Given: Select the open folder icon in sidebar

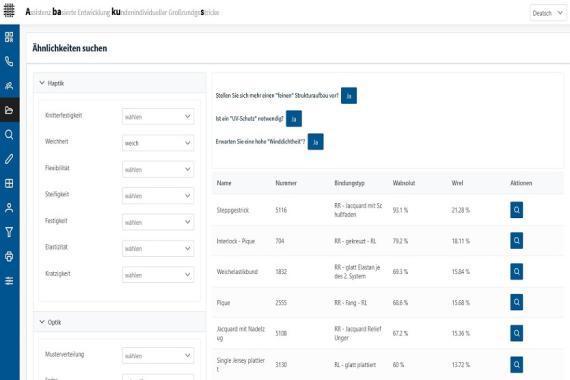Looking at the screenshot, I should (x=9, y=110).
